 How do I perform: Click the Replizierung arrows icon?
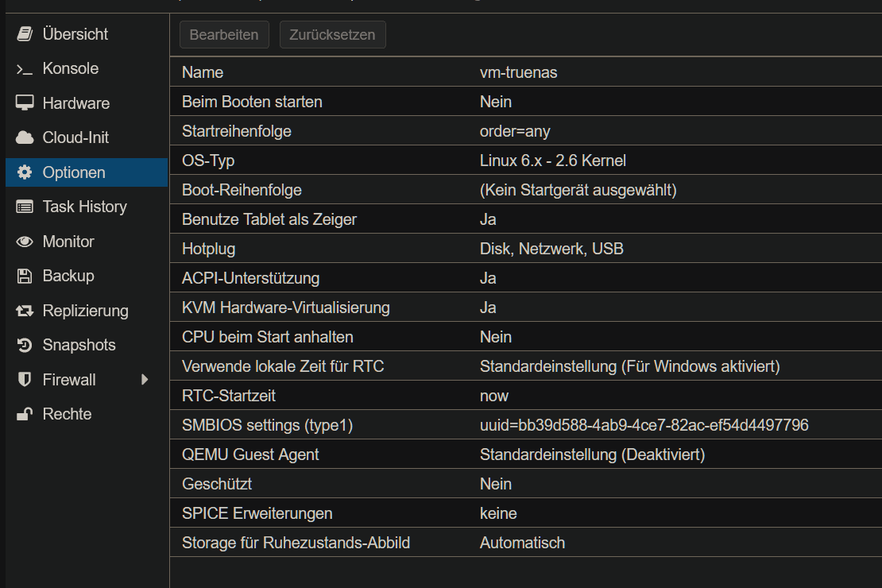(25, 311)
